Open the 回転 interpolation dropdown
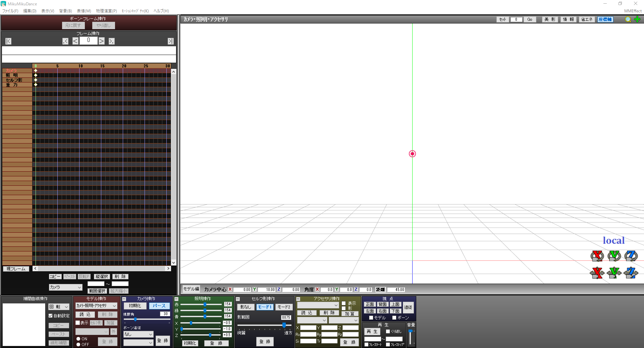 (59, 307)
